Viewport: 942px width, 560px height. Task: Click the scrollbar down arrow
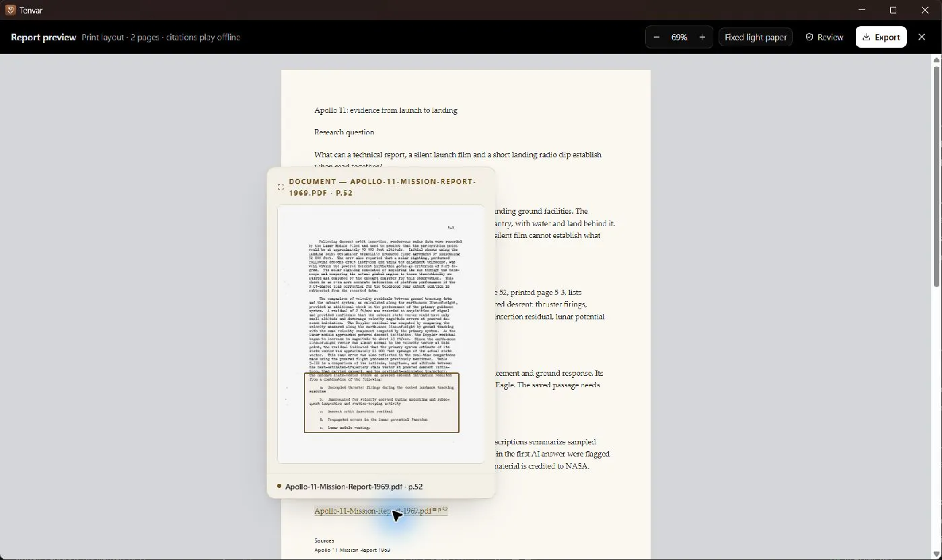coord(936,555)
